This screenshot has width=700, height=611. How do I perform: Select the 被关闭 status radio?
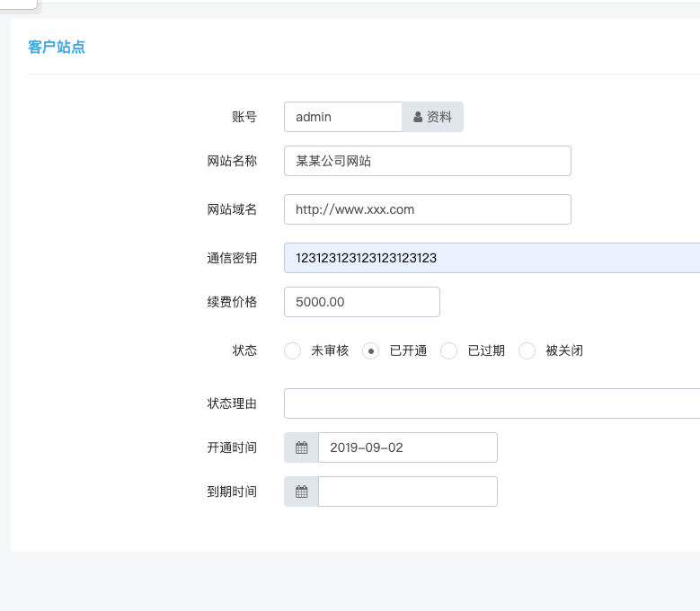pyautogui.click(x=527, y=350)
